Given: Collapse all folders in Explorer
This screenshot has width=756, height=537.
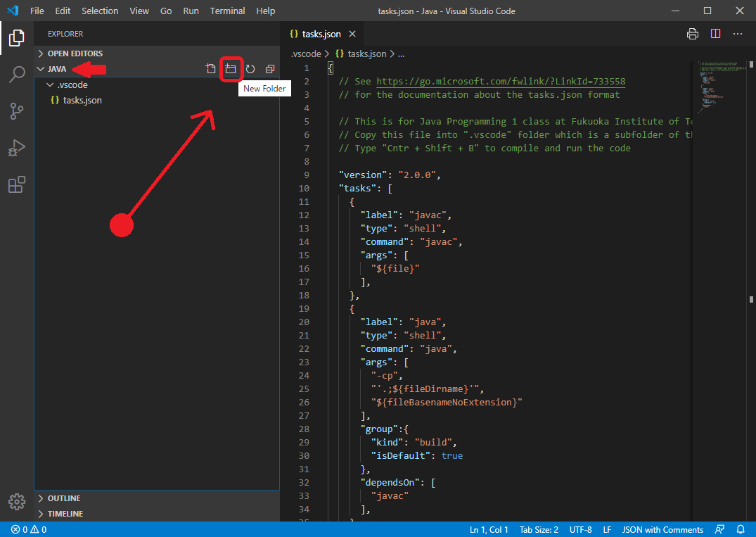Looking at the screenshot, I should [x=270, y=69].
